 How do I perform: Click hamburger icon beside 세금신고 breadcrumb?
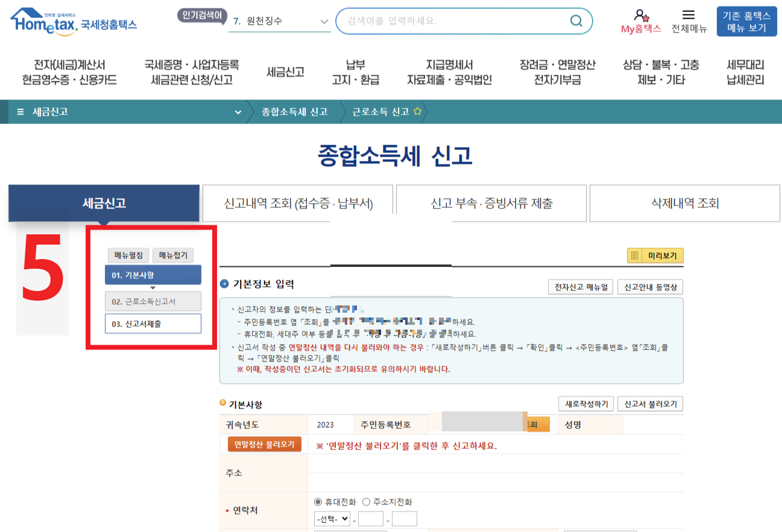[20, 111]
